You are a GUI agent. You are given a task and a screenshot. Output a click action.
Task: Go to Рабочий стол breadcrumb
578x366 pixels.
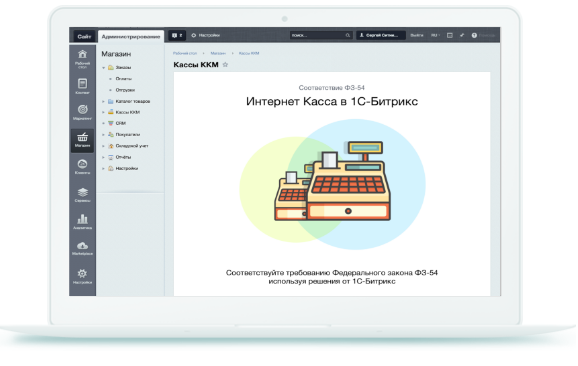pyautogui.click(x=185, y=53)
